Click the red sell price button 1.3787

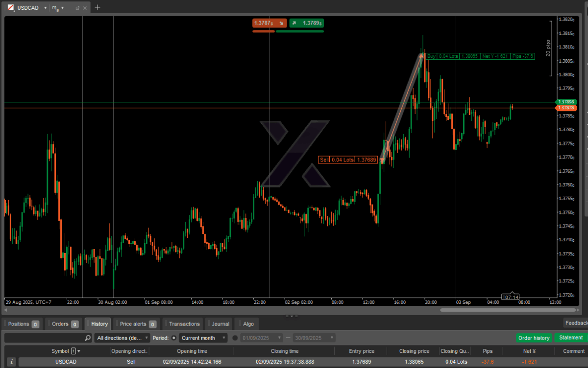pos(269,23)
